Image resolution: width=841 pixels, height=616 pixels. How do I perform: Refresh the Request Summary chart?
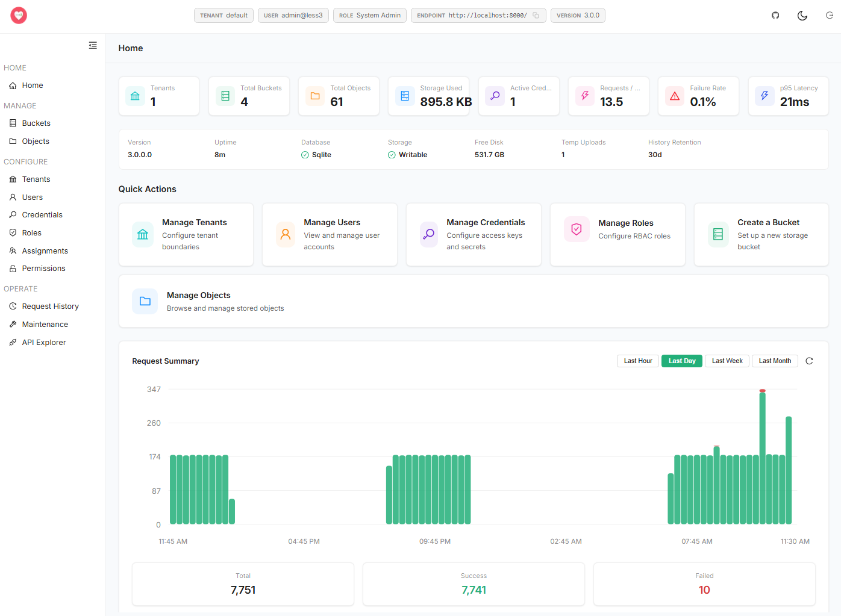809,361
